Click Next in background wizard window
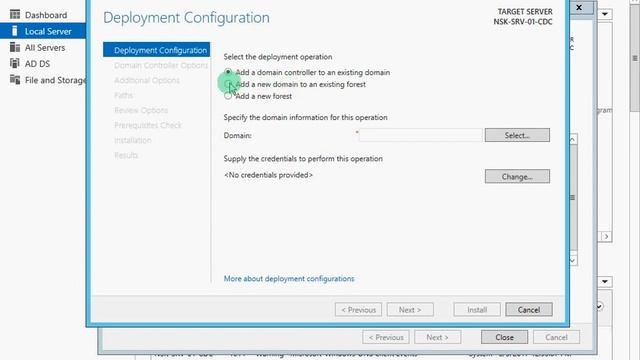640x360 pixels. [437, 337]
